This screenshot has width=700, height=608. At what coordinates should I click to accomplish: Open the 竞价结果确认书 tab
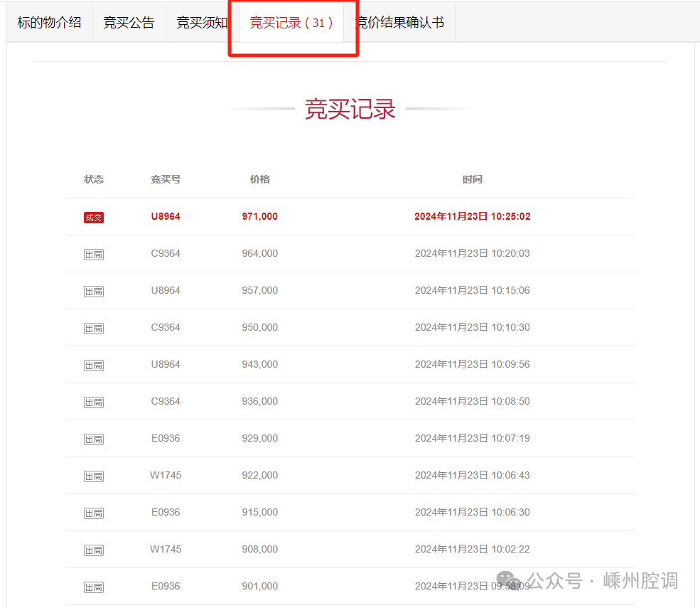tap(400, 23)
